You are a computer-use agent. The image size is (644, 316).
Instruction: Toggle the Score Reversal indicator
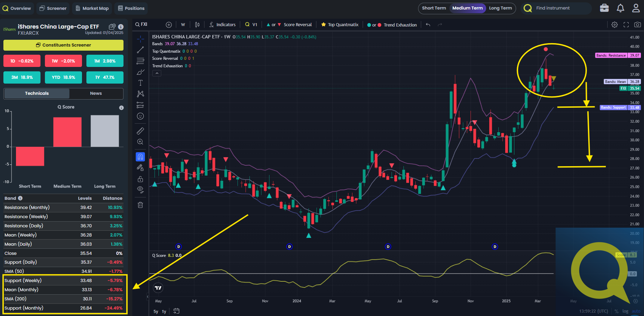click(x=289, y=24)
